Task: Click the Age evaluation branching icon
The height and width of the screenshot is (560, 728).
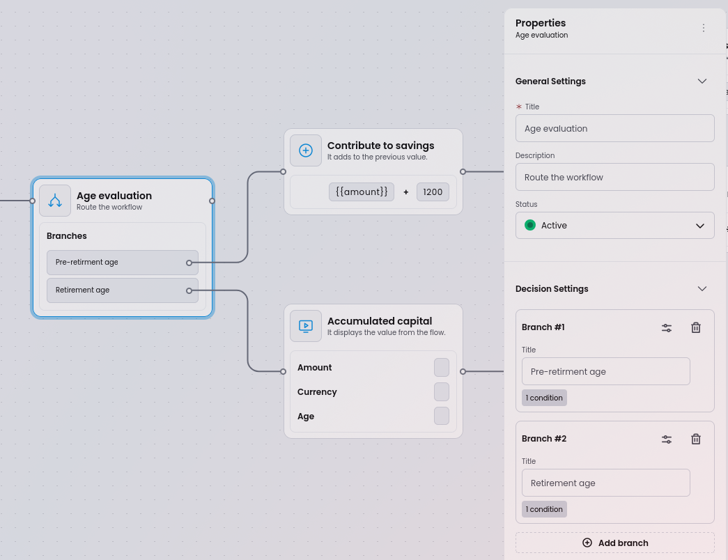Action: (55, 201)
